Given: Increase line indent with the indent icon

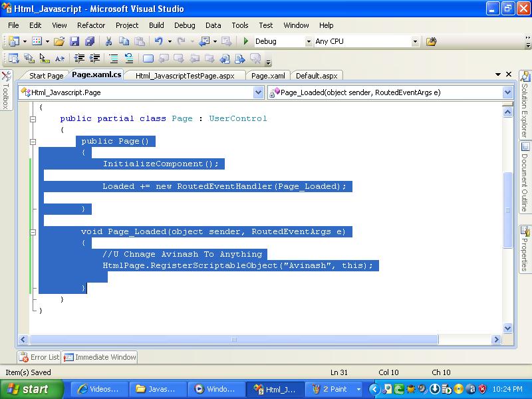Looking at the screenshot, I should pos(94,59).
